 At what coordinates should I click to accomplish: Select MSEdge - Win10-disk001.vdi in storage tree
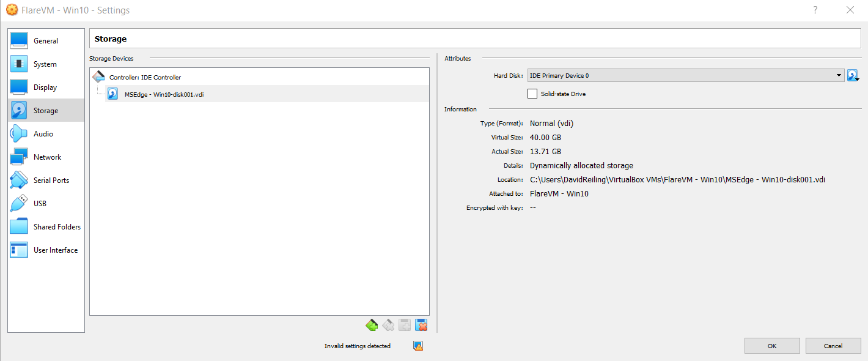pos(164,94)
